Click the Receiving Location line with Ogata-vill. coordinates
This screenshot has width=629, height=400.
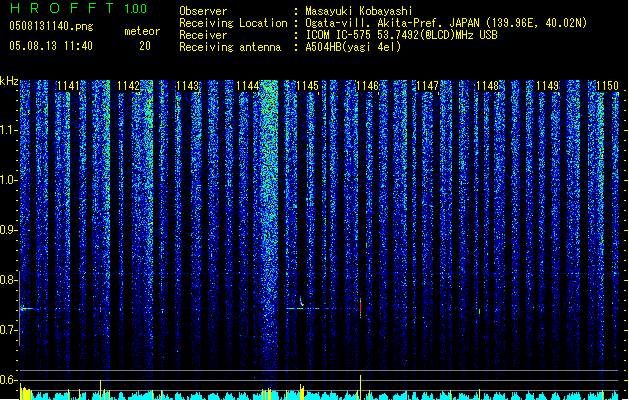(x=383, y=23)
